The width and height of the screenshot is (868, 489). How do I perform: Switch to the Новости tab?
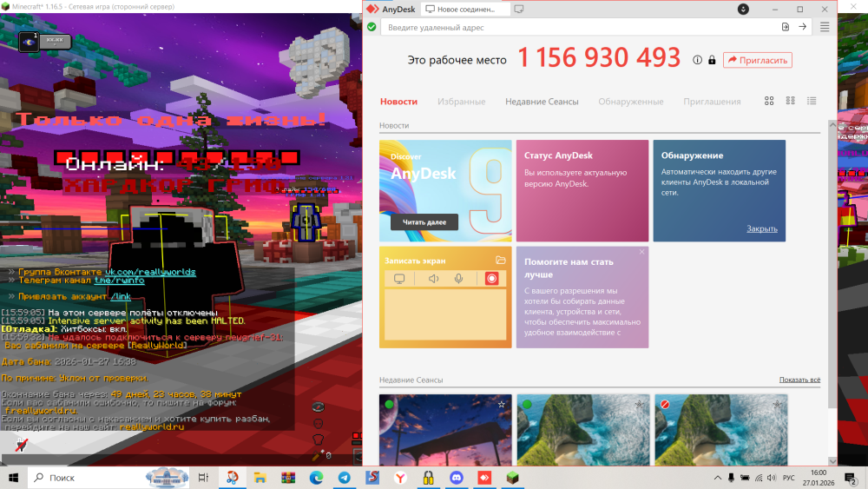[x=398, y=102]
